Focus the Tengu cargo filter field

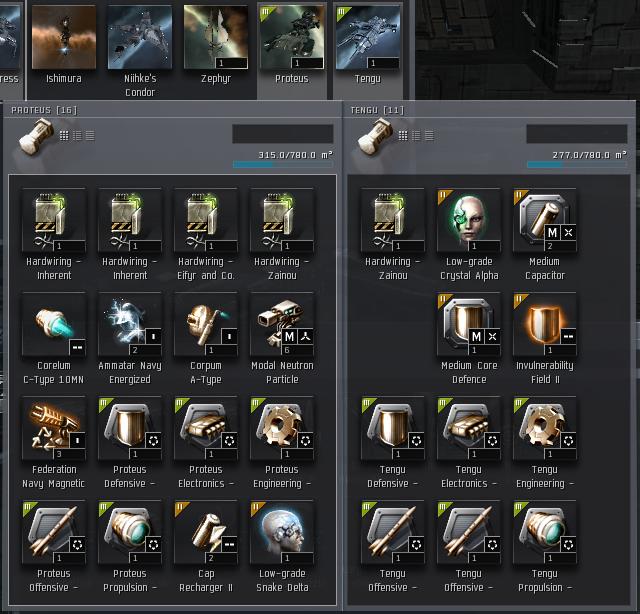click(x=577, y=134)
